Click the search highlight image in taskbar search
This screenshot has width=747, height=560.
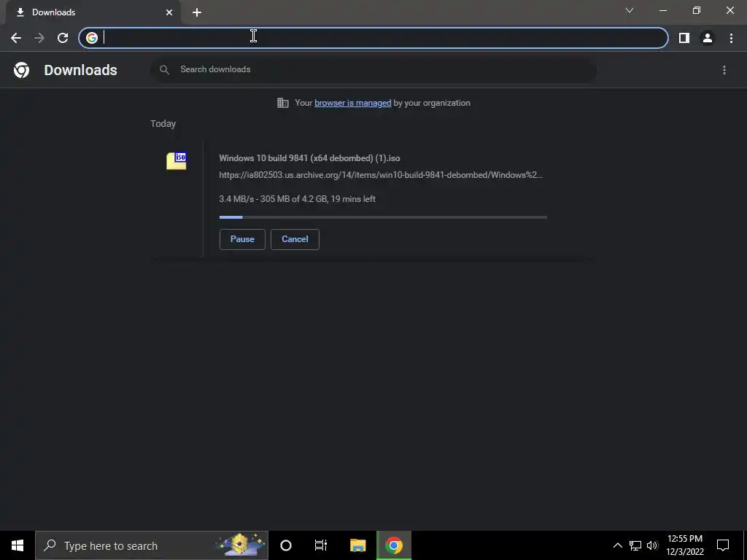coord(240,545)
